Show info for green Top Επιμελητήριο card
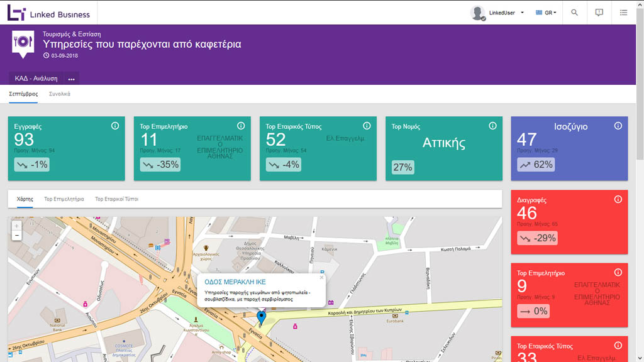Screen dimensions: 644x362 point(241,126)
